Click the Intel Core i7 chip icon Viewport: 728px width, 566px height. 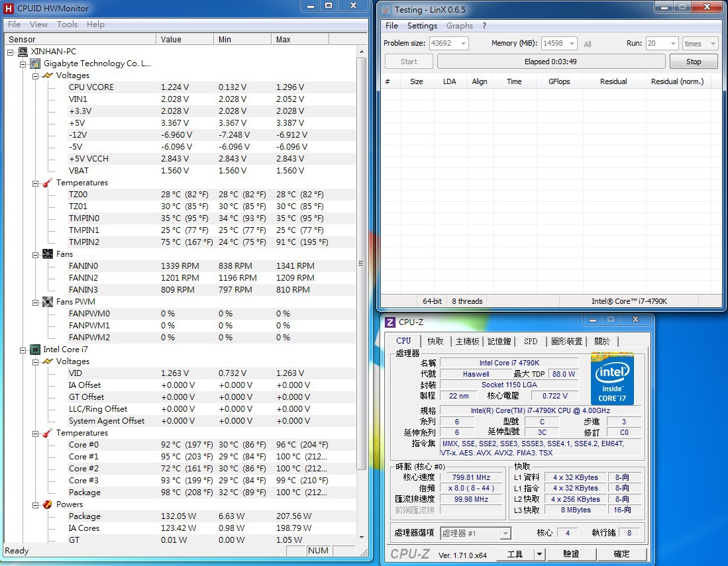[35, 350]
